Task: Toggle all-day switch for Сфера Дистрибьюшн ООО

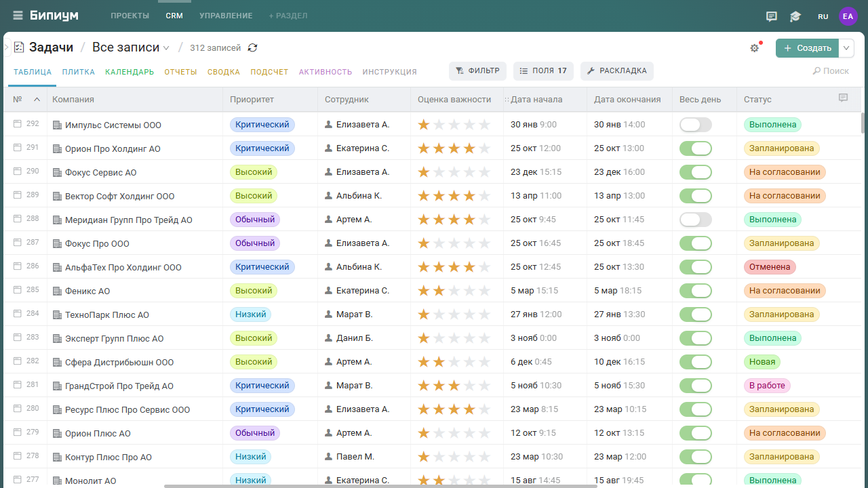Action: click(x=696, y=362)
